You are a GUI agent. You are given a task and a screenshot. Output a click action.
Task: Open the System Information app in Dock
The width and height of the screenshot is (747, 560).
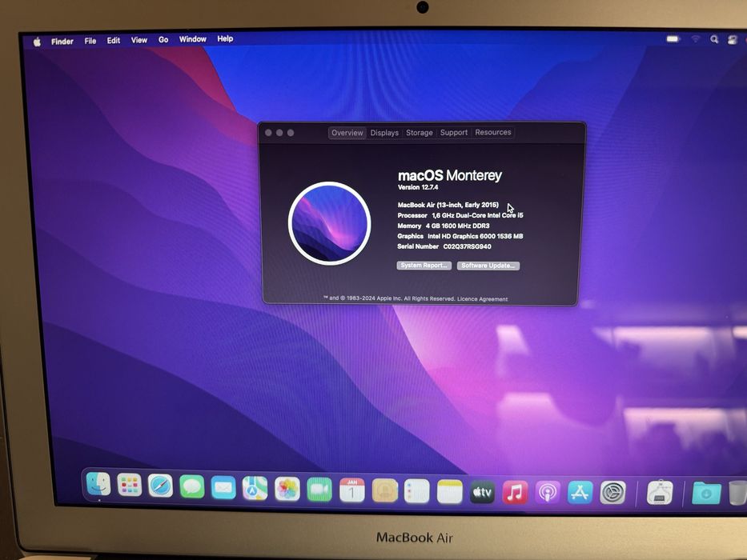click(x=660, y=493)
